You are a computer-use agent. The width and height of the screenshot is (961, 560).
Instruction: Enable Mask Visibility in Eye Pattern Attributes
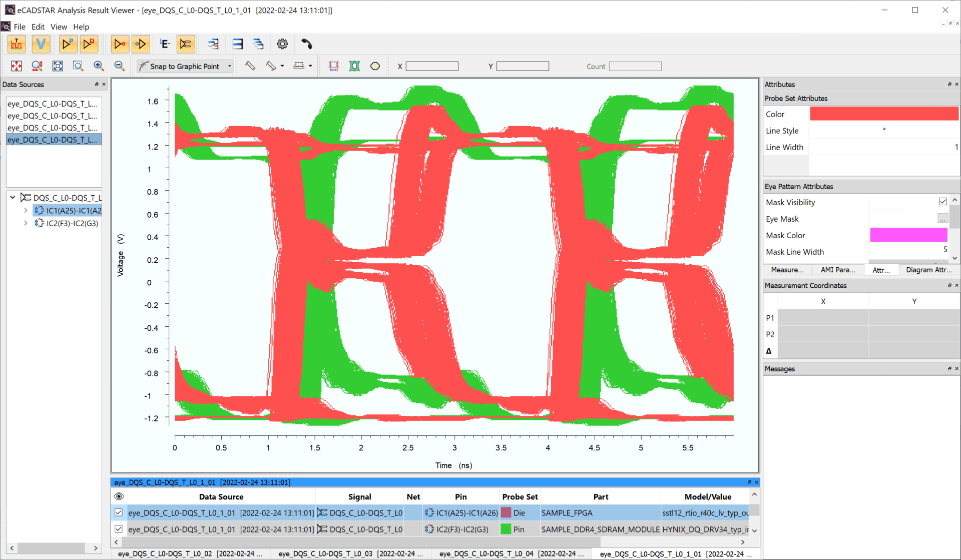[943, 202]
